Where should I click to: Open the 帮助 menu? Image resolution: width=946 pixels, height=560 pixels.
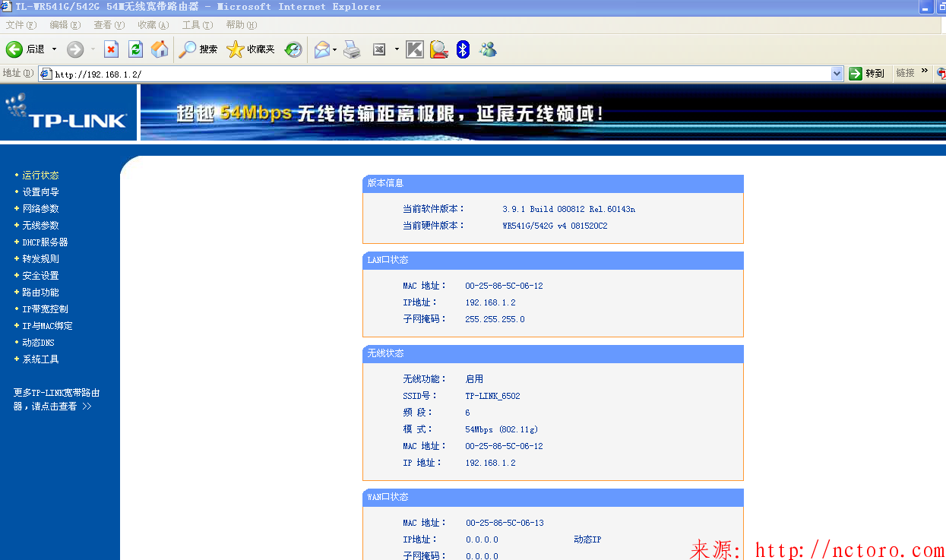[242, 25]
